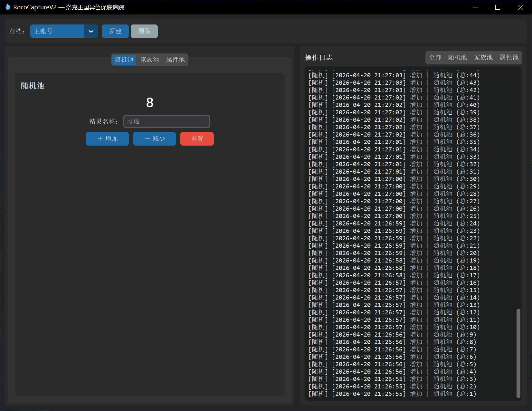Switch to the 随机池 pool tab
The image size is (532, 411).
click(124, 60)
